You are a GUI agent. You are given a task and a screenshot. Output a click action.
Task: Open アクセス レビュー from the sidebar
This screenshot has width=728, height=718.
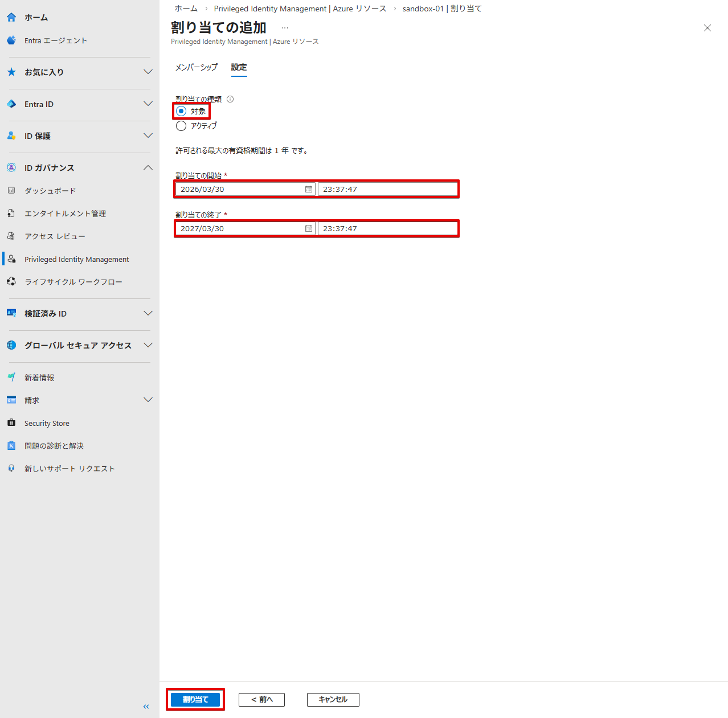(54, 236)
